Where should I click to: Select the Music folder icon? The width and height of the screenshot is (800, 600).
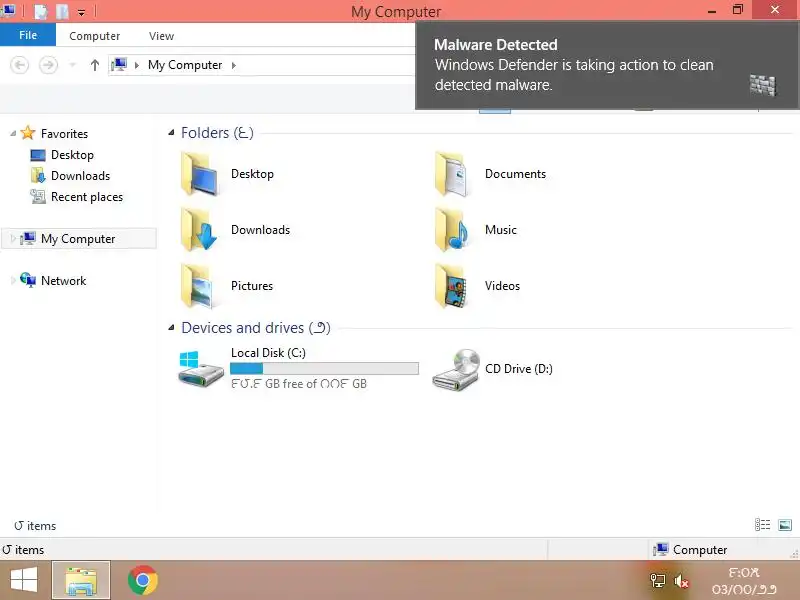tap(451, 230)
